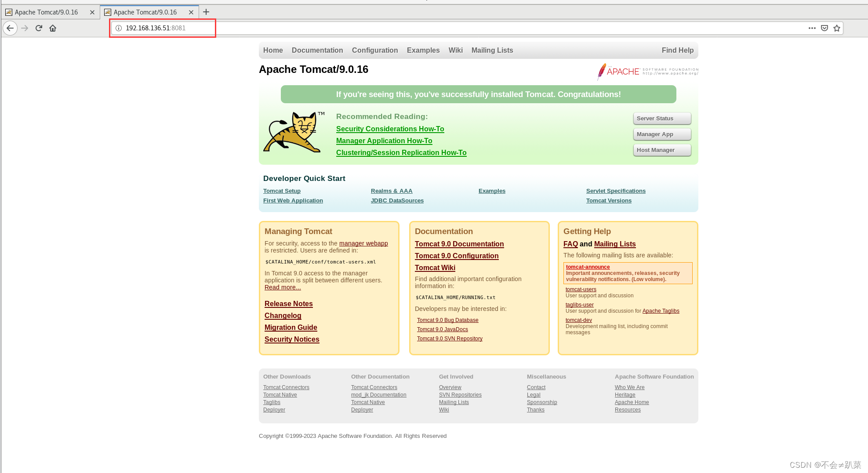Open Mailing Lists in the top nav bar
The image size is (868, 473).
click(492, 50)
